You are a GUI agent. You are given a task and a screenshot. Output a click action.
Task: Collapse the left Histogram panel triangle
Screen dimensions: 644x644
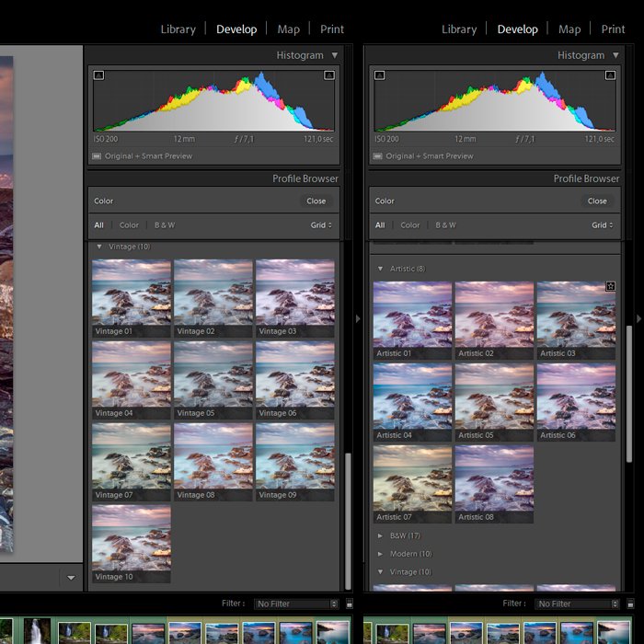335,55
